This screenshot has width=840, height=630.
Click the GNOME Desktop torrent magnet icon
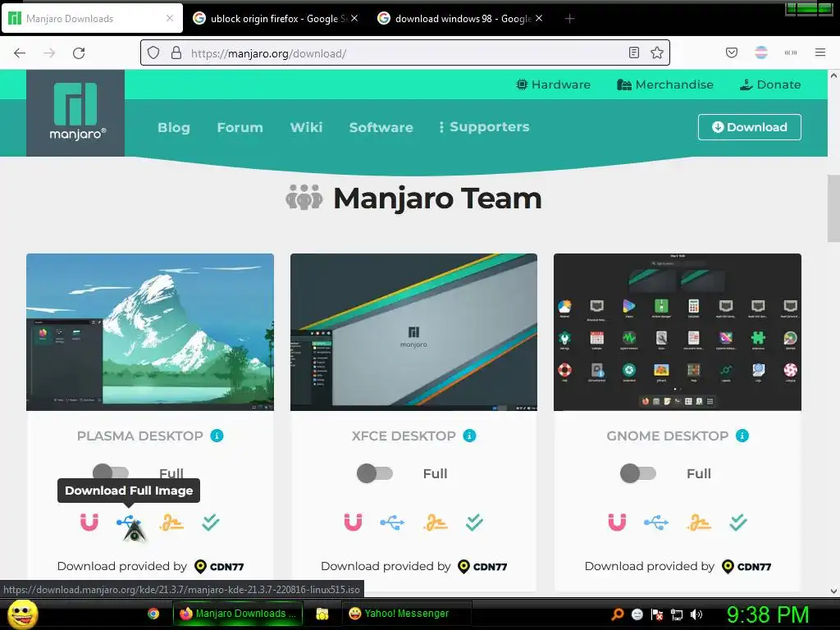coord(617,522)
